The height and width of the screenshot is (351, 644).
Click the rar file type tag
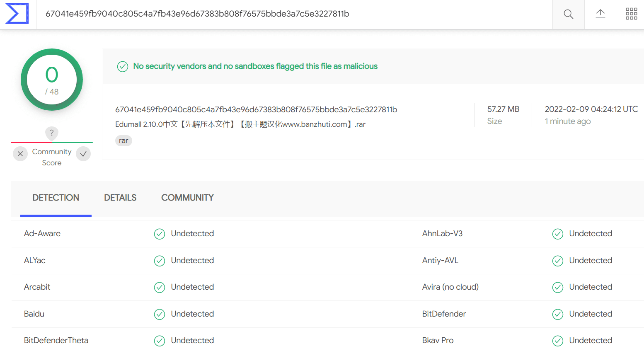(x=123, y=141)
